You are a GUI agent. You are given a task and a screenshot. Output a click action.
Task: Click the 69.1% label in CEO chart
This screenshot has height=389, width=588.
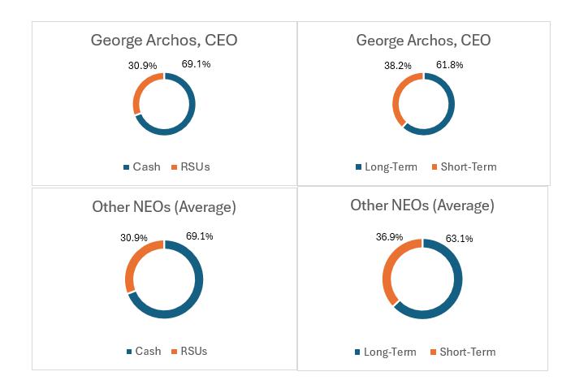coord(196,63)
